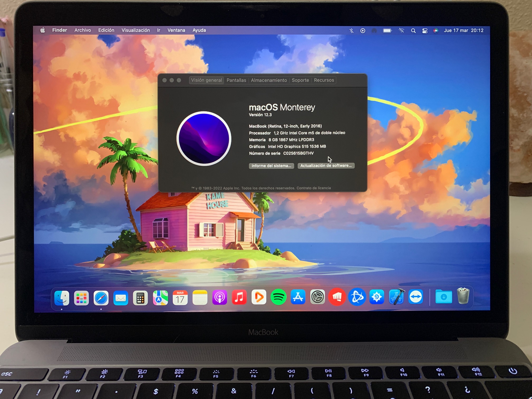Screen dimensions: 532x399
Task: Open the Trash in the dock
Action: point(463,296)
